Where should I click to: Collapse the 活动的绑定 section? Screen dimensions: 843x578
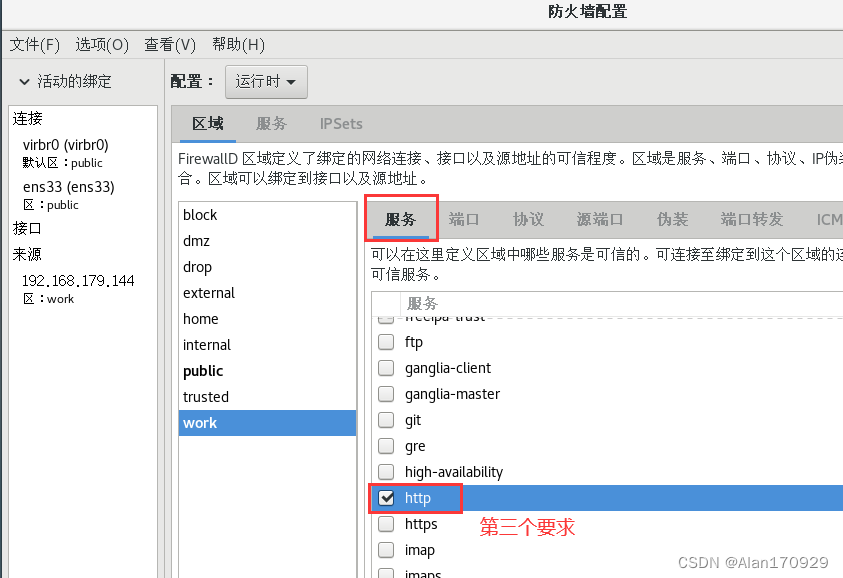pyautogui.click(x=24, y=81)
